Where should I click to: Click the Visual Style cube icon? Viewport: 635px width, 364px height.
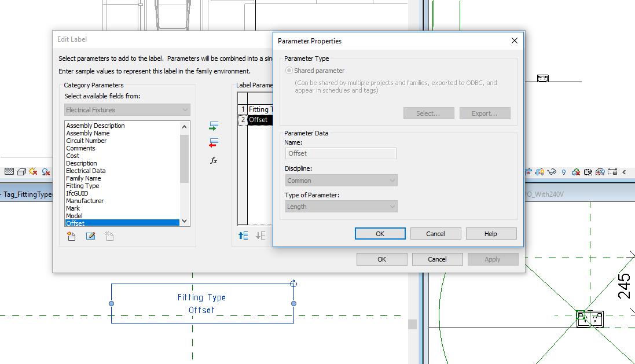21,172
